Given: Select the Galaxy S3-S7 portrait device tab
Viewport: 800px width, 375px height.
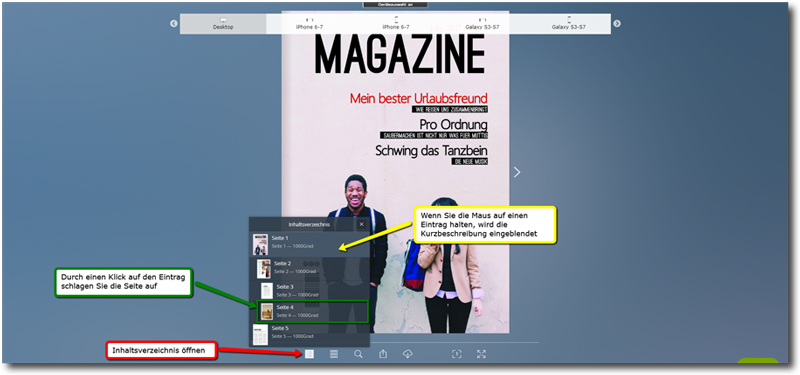Looking at the screenshot, I should pos(568,24).
